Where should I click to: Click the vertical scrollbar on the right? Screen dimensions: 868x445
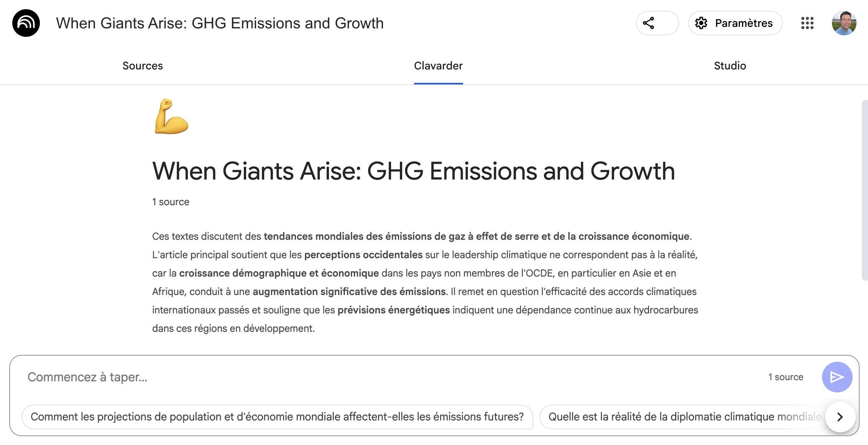pos(864,190)
